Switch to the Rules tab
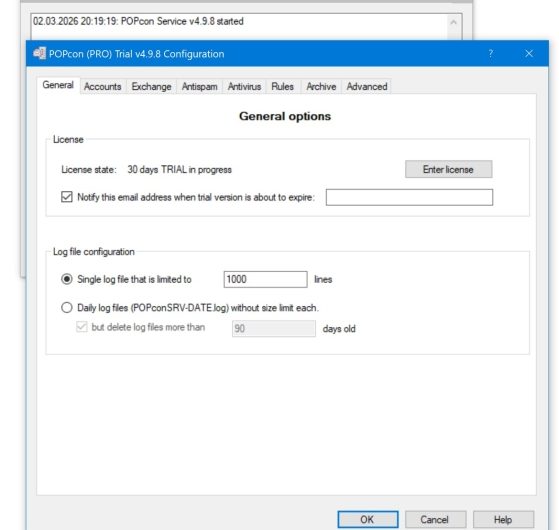 282,87
